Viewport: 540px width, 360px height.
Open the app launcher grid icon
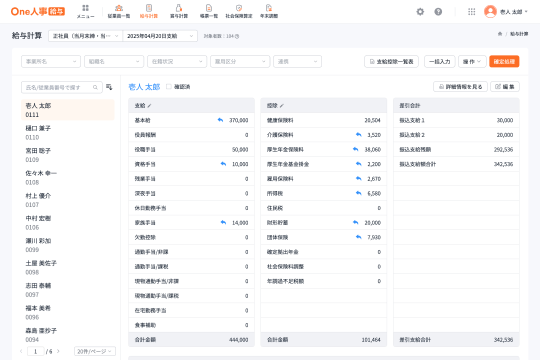pos(471,12)
